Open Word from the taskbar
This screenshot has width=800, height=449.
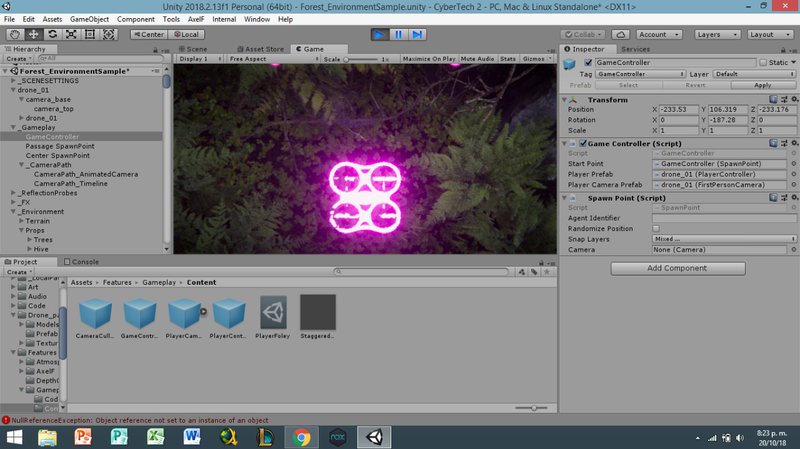pos(192,437)
